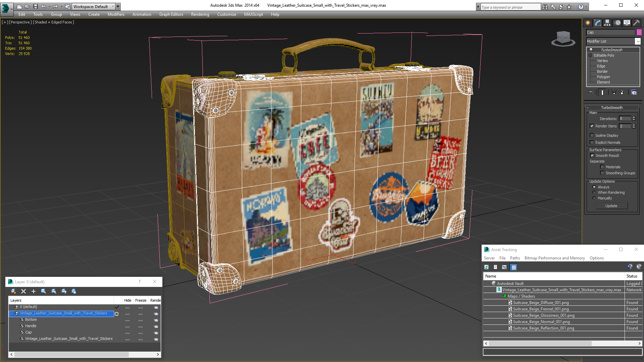Click the Pin Stack icon
Screen dimensions: 644x362
(x=591, y=93)
